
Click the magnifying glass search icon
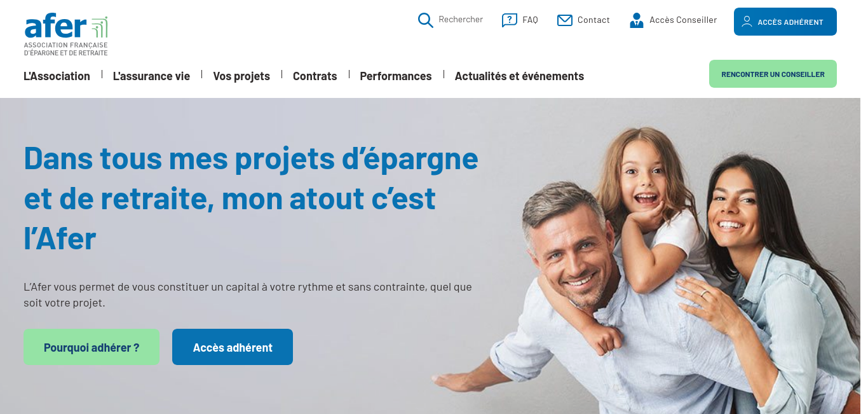point(426,20)
